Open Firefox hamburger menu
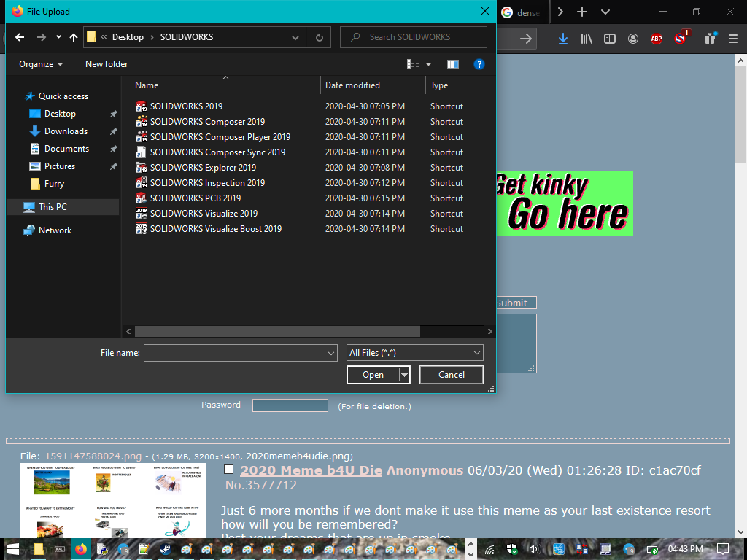This screenshot has height=560, width=747. pyautogui.click(x=732, y=39)
